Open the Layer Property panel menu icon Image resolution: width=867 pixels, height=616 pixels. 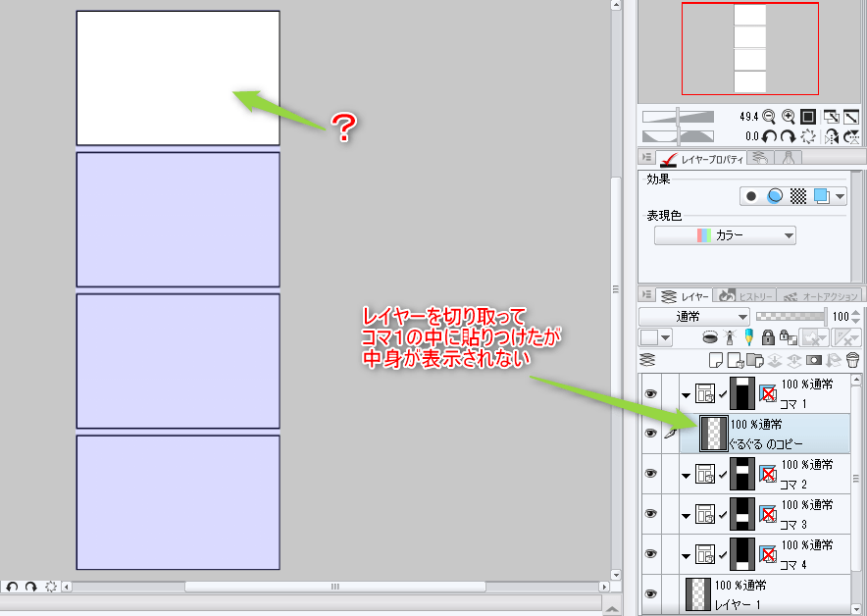point(646,157)
